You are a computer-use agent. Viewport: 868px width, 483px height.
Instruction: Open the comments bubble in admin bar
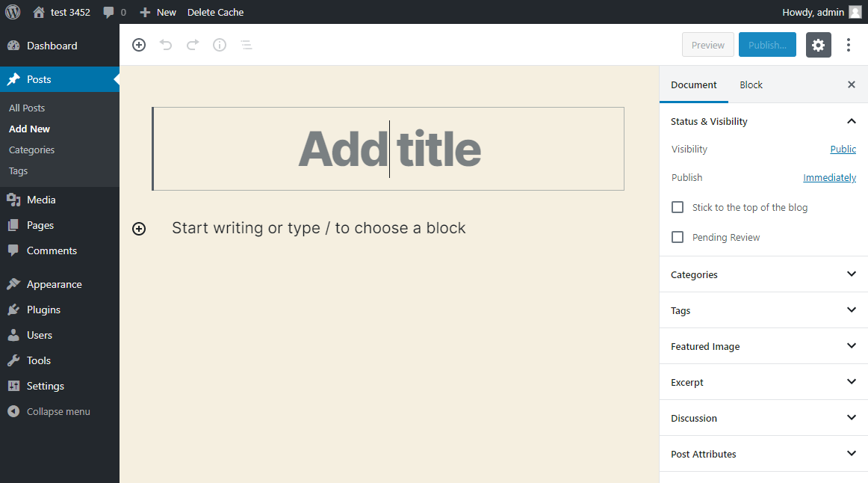114,12
